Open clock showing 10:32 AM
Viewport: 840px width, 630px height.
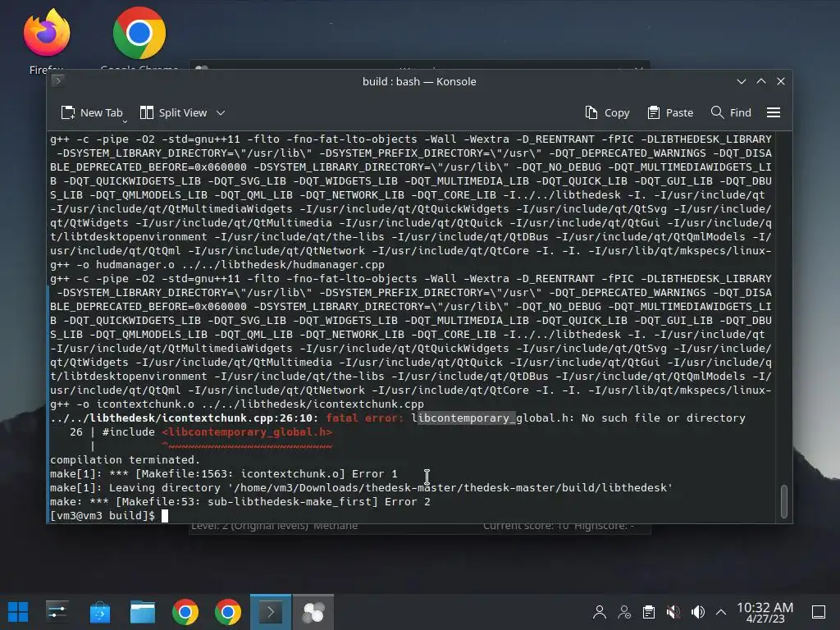click(x=765, y=612)
